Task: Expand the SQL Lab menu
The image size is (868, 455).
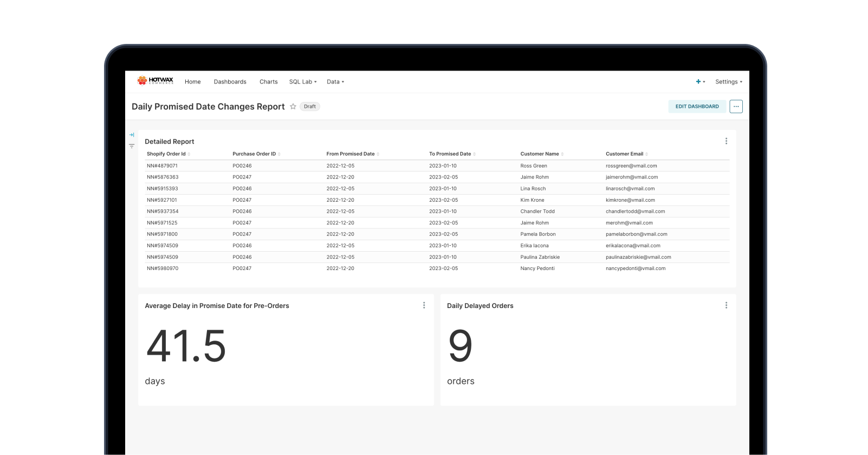Action: [303, 82]
